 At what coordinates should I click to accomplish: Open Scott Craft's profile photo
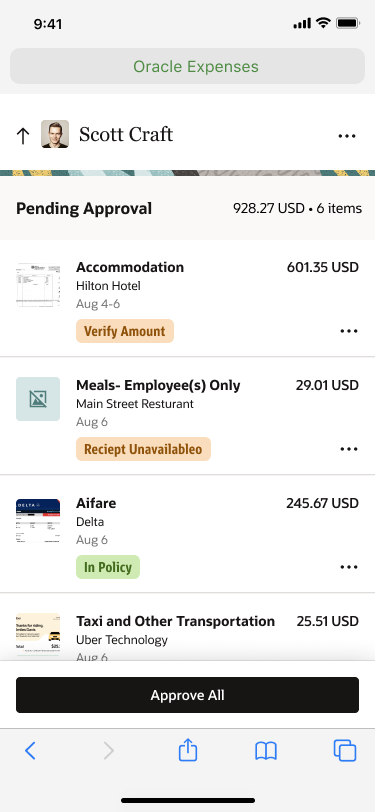(55, 135)
